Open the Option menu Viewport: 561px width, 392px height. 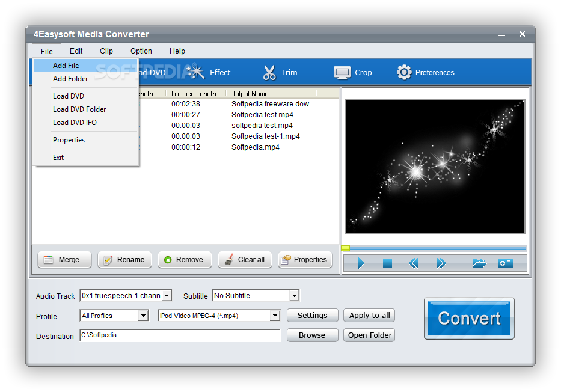[x=141, y=51]
